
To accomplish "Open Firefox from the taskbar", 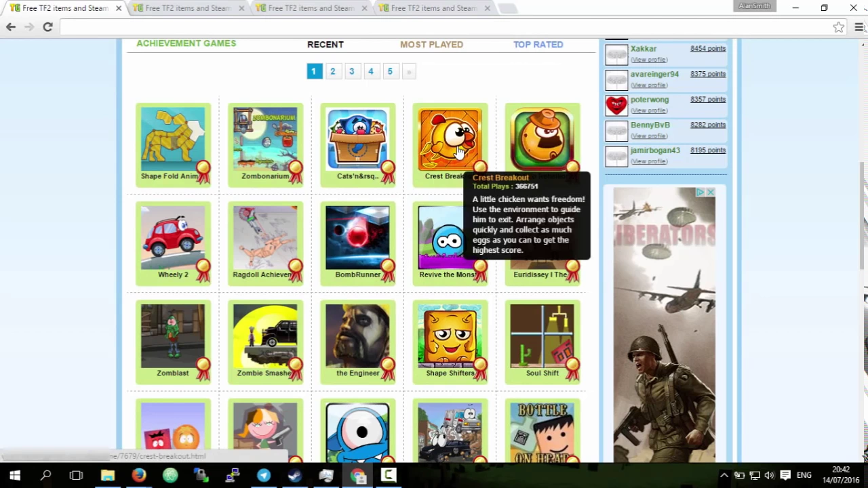I will 139,475.
